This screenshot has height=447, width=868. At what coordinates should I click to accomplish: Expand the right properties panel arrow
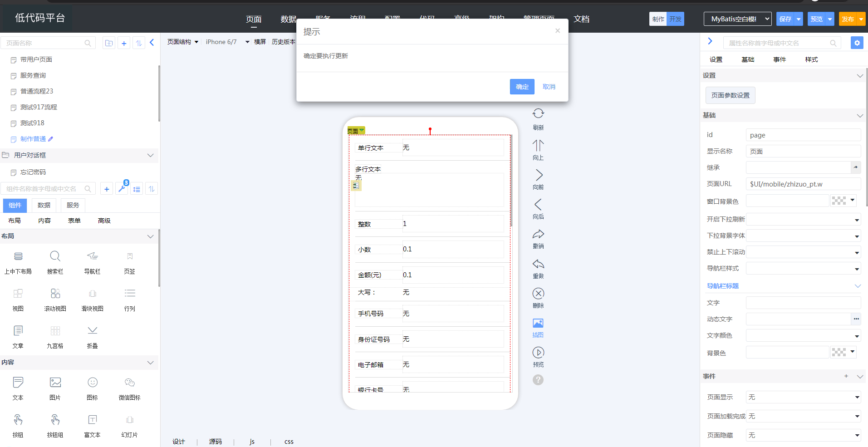710,41
